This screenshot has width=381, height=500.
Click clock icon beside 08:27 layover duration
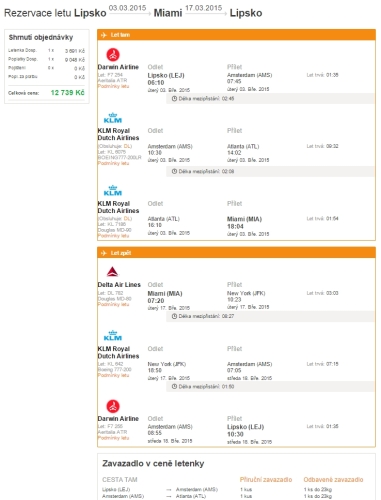coord(174,316)
